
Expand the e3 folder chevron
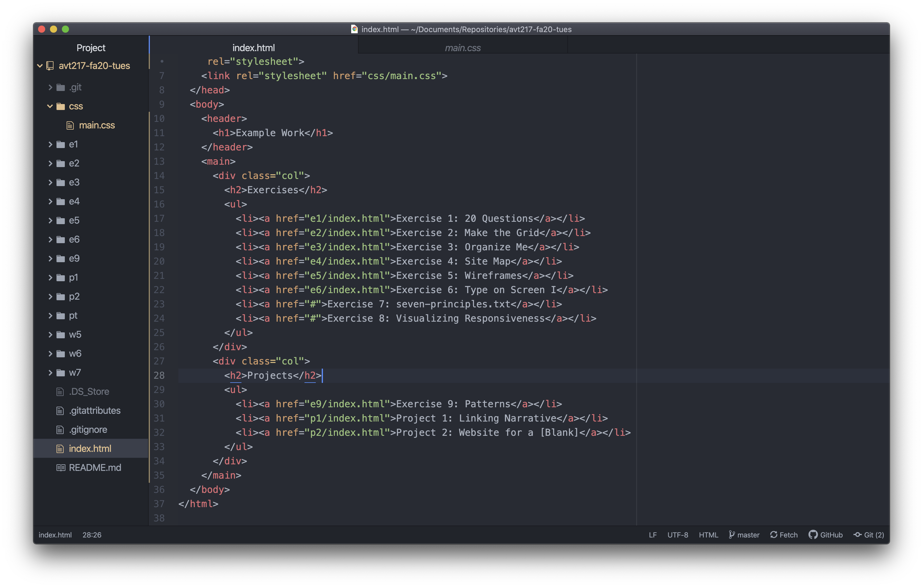(x=50, y=183)
